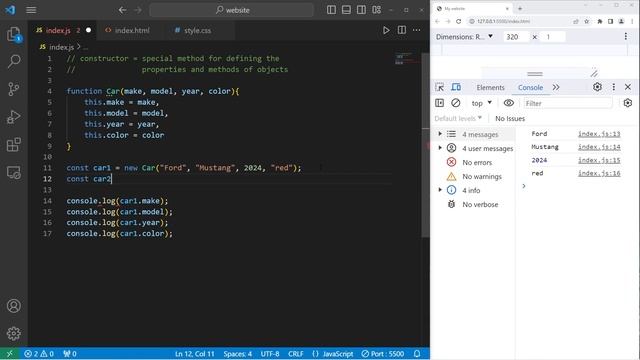Open the Remote Explorer view
The width and height of the screenshot is (640, 360).
(14, 172)
